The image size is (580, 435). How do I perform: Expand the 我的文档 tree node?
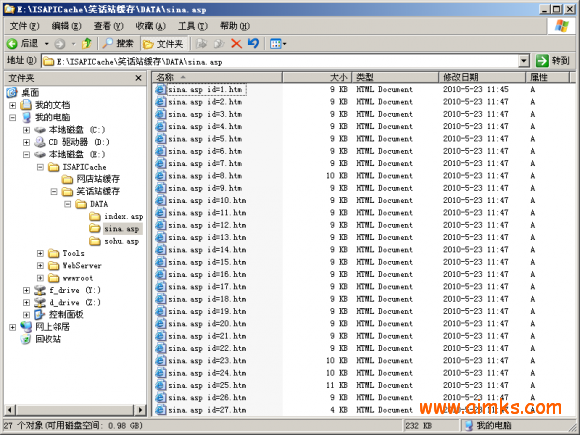pyautogui.click(x=12, y=105)
